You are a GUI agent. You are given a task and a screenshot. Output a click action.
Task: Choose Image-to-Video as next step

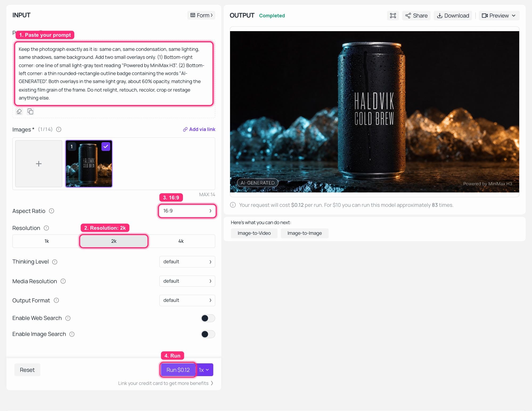point(254,233)
